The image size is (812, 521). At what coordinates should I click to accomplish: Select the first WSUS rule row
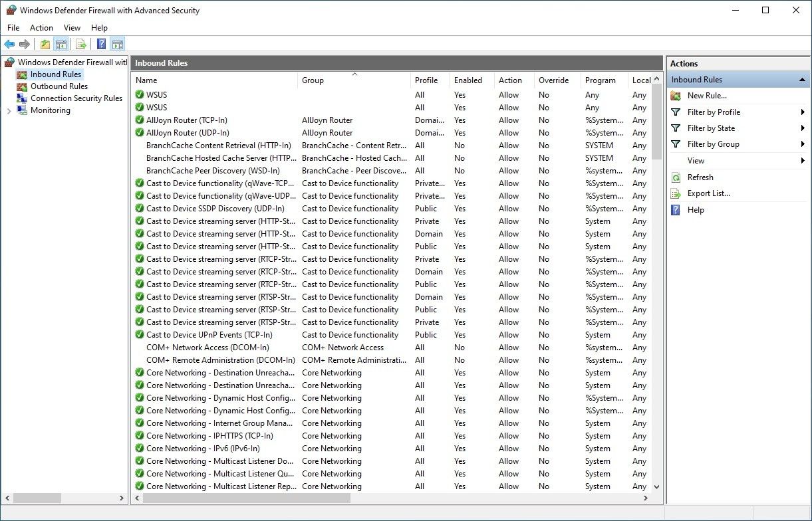pyautogui.click(x=392, y=95)
